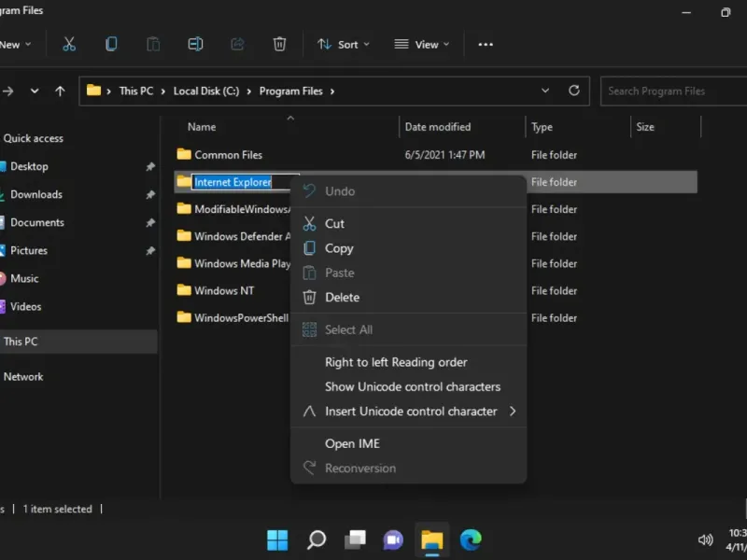
Task: Click Program Files in address breadcrumb
Action: 291,91
